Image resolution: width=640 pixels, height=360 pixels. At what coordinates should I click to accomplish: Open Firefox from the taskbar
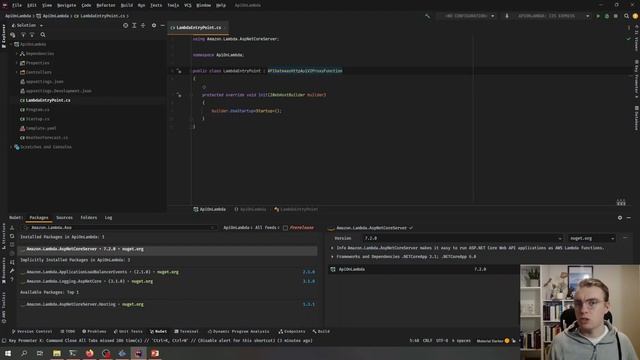89,353
